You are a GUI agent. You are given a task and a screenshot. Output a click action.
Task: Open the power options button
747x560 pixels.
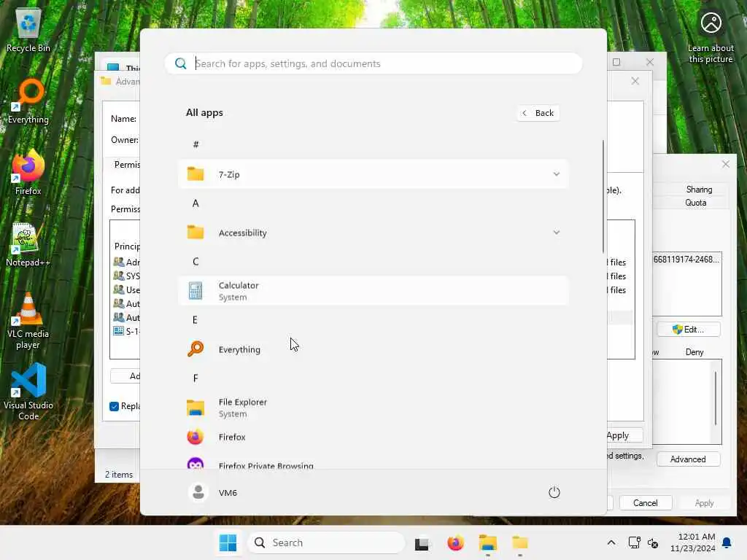click(554, 492)
